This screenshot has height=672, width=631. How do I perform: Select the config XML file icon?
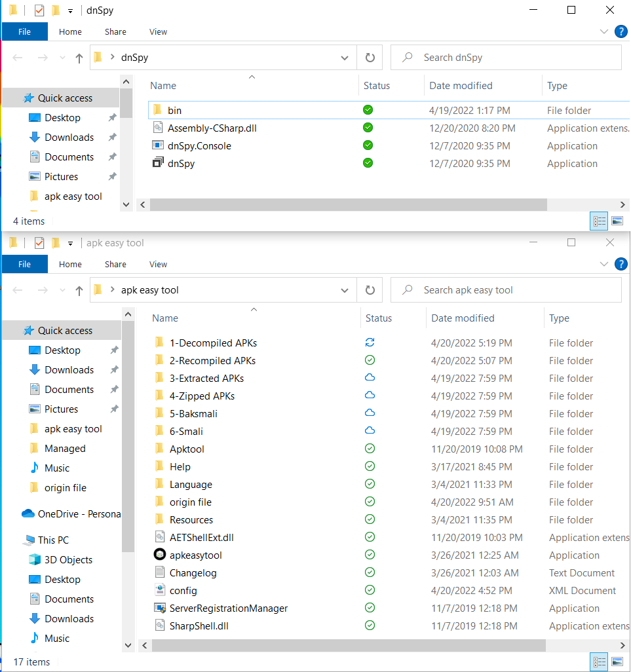pos(159,590)
